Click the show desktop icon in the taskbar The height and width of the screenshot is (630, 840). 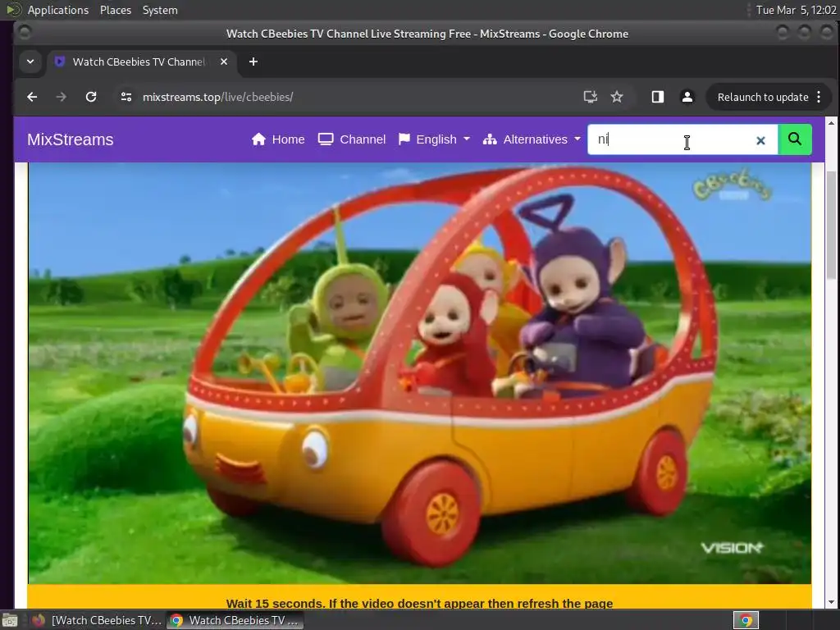click(x=10, y=620)
